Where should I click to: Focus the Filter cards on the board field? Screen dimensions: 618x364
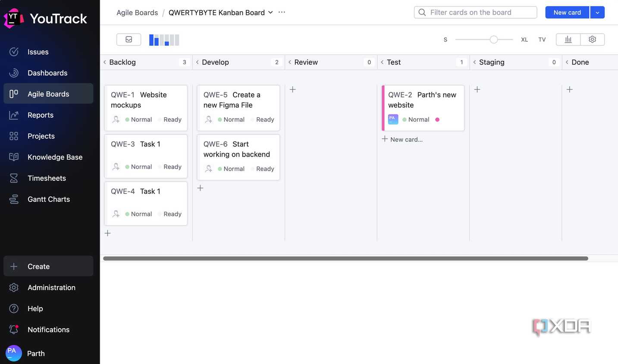tap(475, 13)
